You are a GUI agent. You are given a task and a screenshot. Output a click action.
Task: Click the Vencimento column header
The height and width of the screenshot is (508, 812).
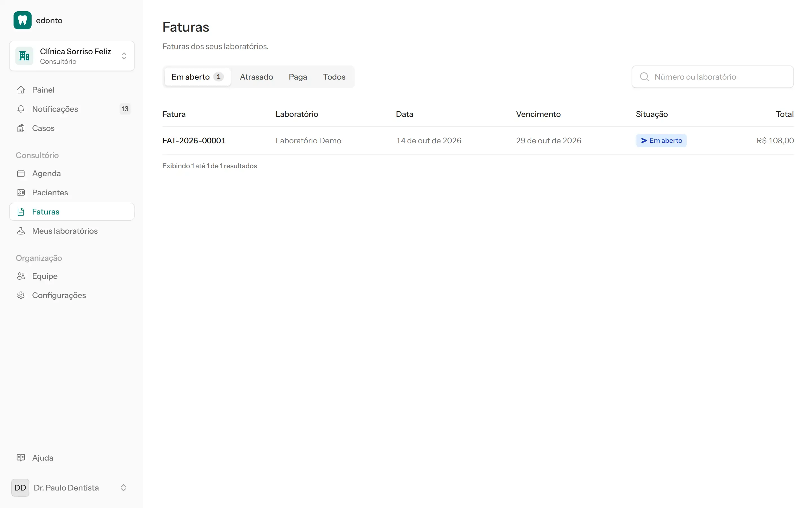tap(538, 114)
